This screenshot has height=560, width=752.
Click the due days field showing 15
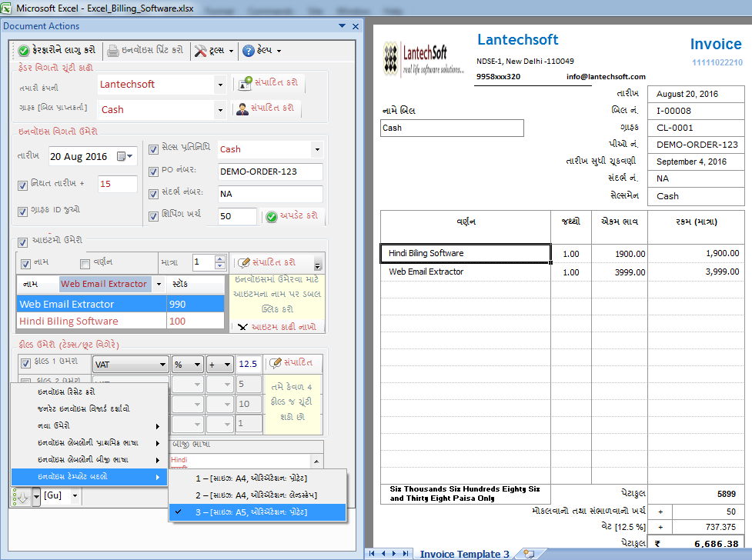(118, 184)
